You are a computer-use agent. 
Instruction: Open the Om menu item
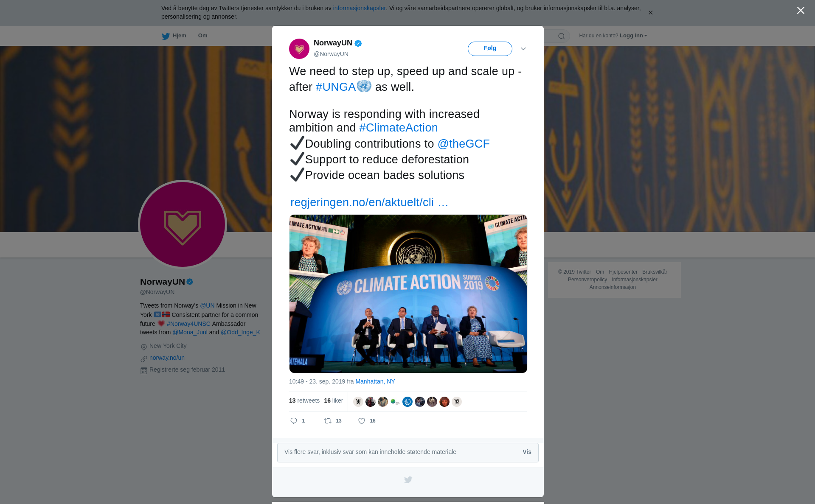tap(202, 36)
